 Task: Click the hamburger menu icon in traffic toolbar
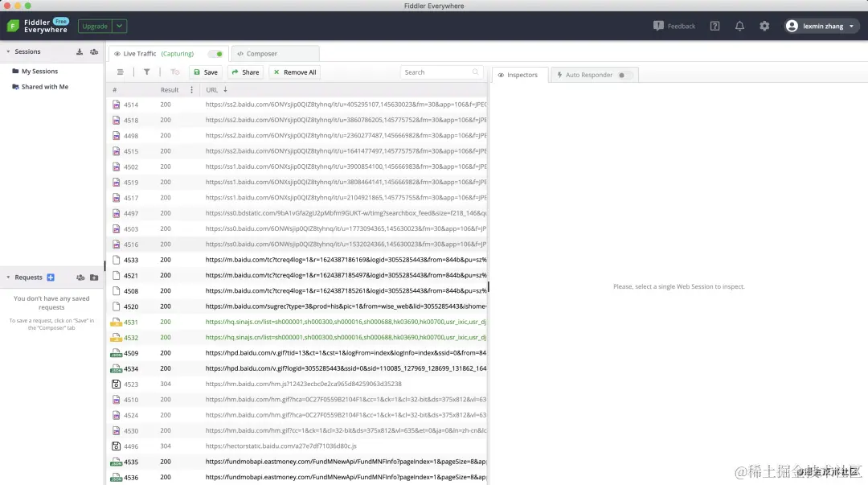click(120, 72)
